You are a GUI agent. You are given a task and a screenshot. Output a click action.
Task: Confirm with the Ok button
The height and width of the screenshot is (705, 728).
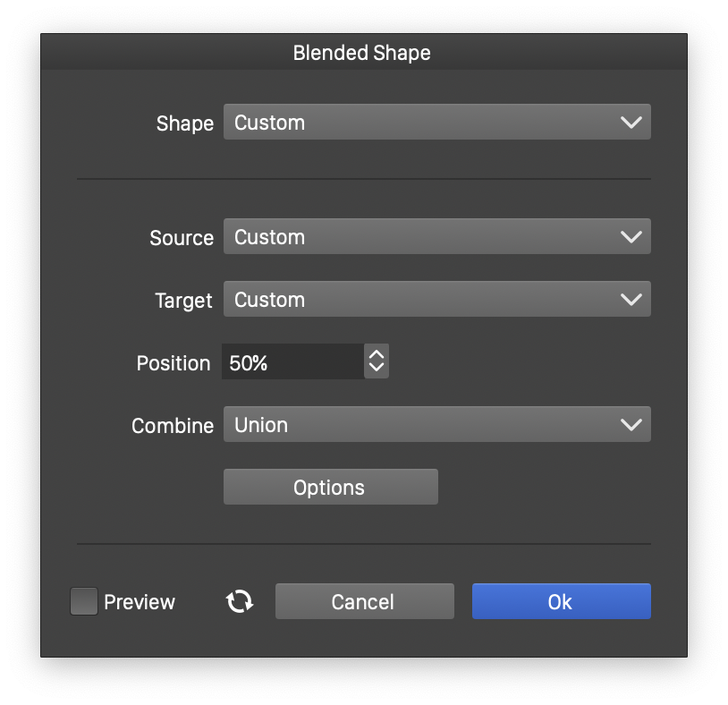561,602
